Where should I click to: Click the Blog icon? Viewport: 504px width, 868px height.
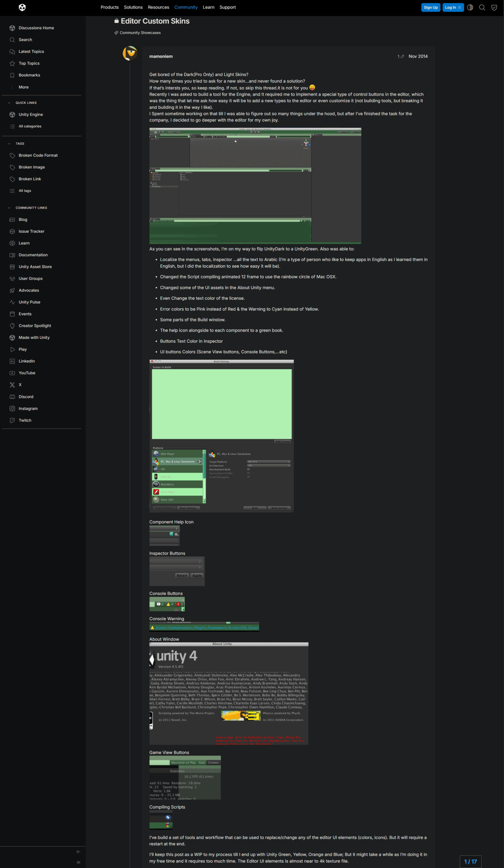13,219
